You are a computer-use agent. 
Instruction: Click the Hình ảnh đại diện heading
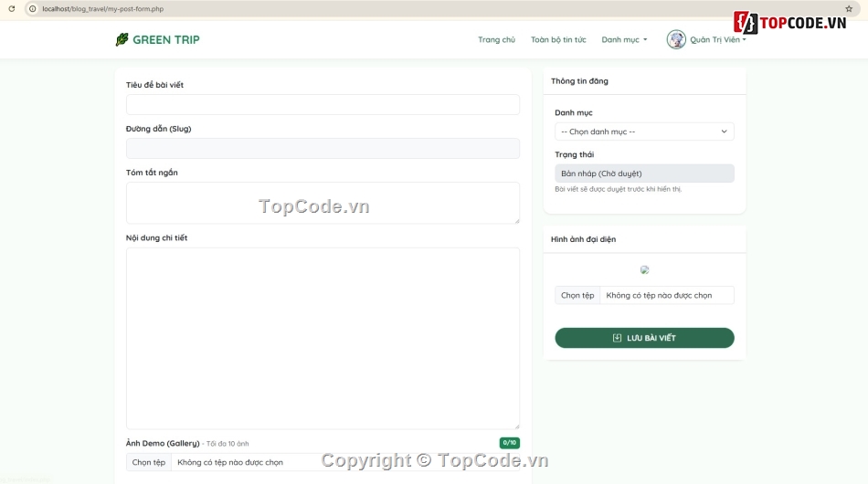(x=583, y=239)
